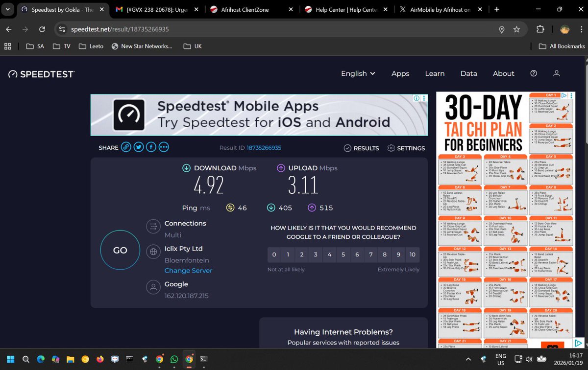Open Firefox from the taskbar

pos(100,359)
